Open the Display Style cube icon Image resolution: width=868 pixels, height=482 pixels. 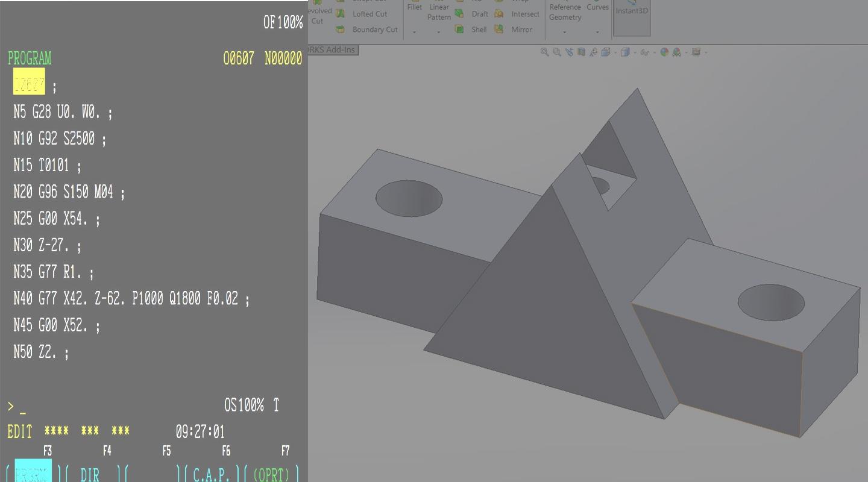tap(625, 52)
